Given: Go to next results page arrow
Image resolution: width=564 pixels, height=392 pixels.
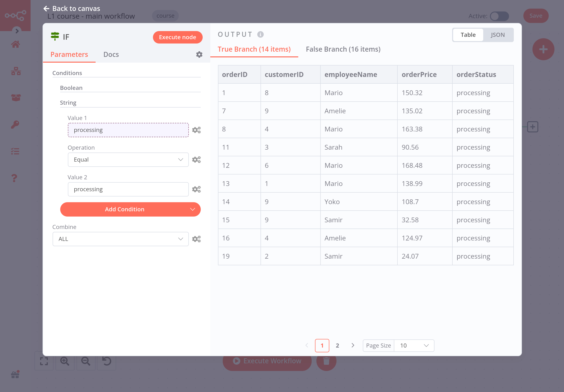Looking at the screenshot, I should (x=352, y=345).
